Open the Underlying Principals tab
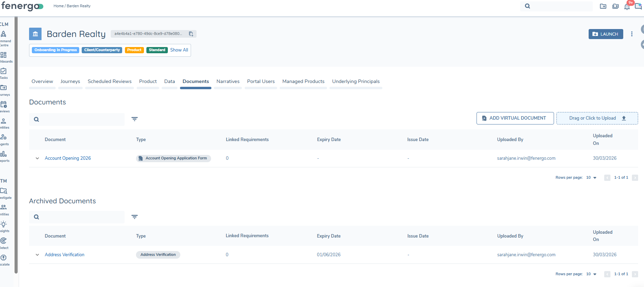The image size is (644, 287). pos(356,82)
